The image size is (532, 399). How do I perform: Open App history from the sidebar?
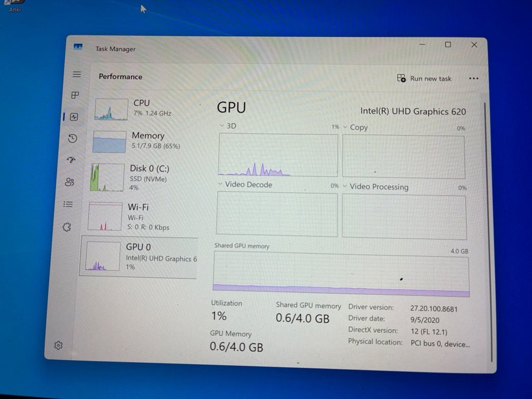point(72,138)
